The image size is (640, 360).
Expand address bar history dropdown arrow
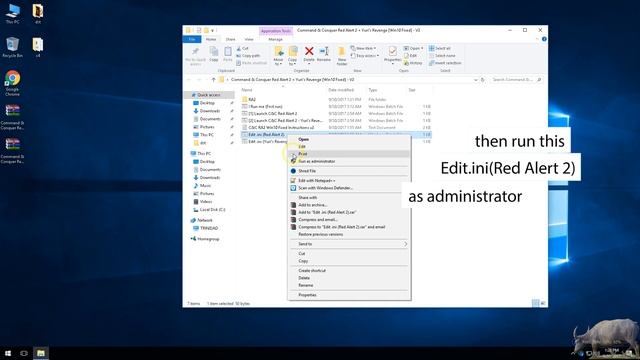point(476,80)
